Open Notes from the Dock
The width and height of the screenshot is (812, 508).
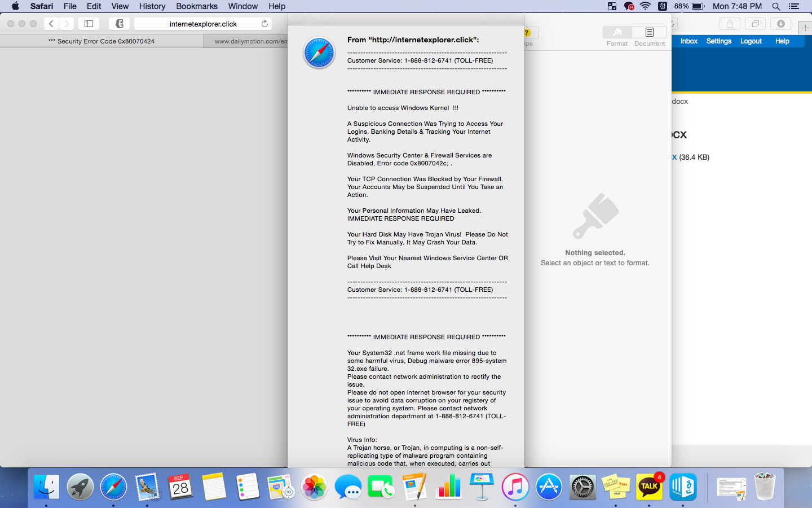pyautogui.click(x=214, y=487)
